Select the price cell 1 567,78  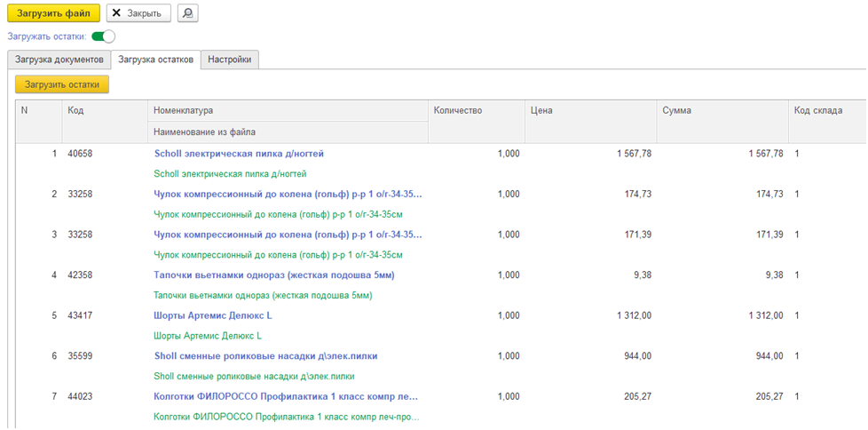pyautogui.click(x=634, y=154)
